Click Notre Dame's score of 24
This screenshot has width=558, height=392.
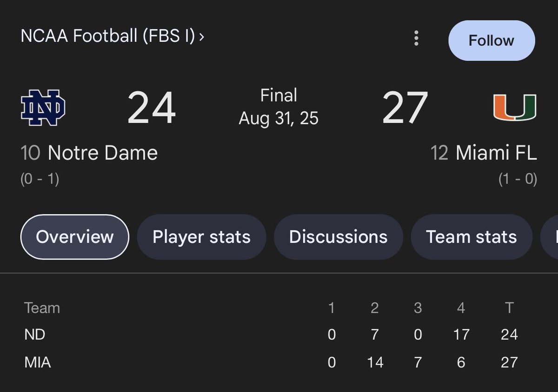pos(152,108)
